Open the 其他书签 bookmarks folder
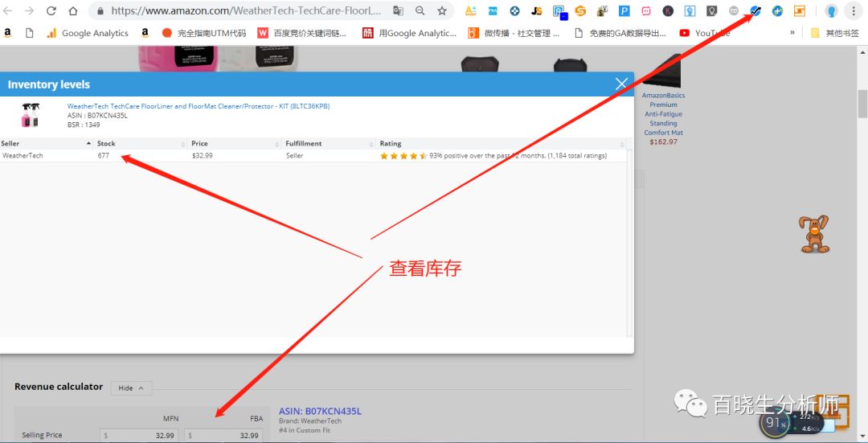 (835, 33)
